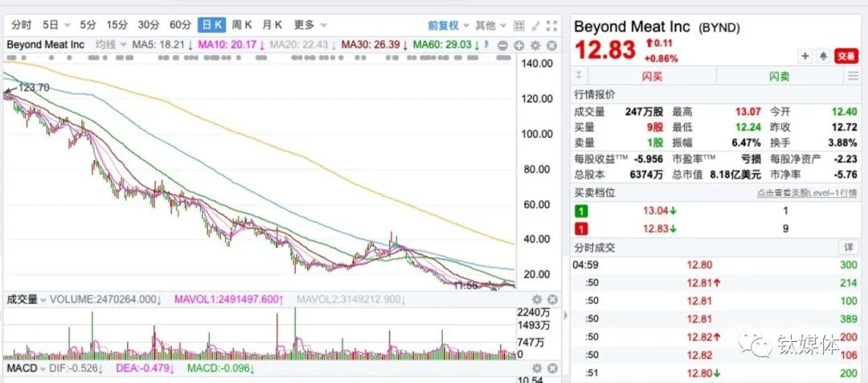The height and width of the screenshot is (383, 868).
Task: Open the 前复权 adjustment dropdown
Action: click(448, 26)
